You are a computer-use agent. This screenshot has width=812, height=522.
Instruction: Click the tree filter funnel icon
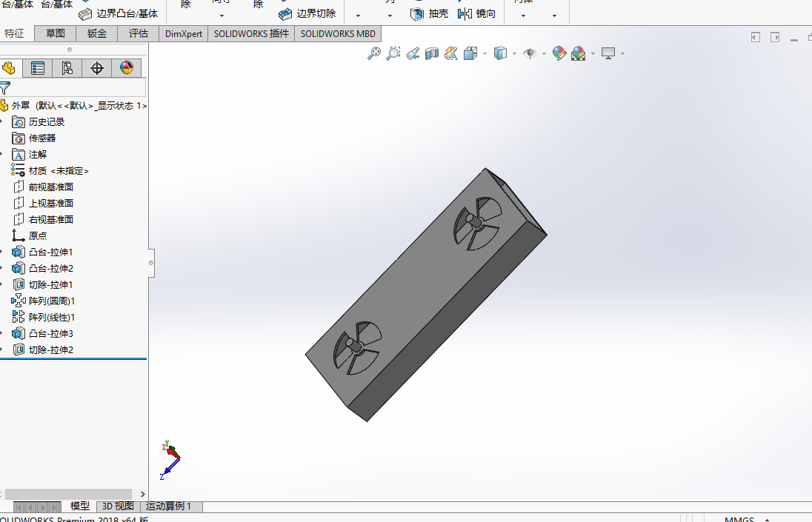click(x=5, y=88)
